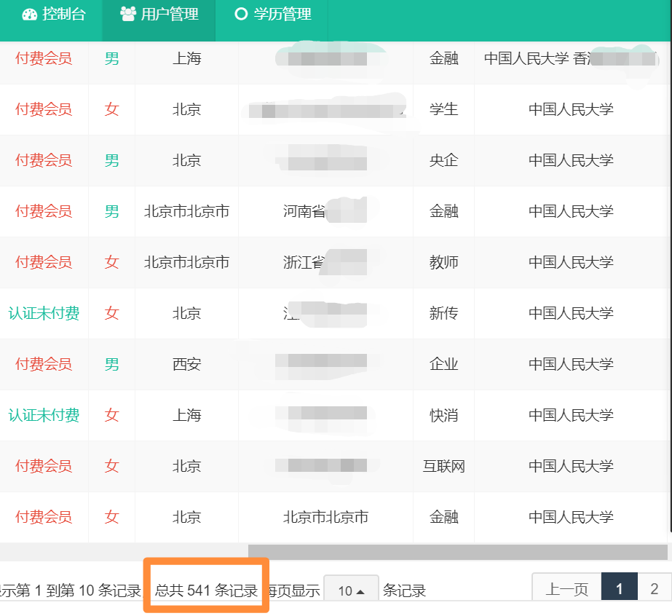672x616 pixels.
Task: Click 付费会员 in the 西安 row
Action: (44, 364)
